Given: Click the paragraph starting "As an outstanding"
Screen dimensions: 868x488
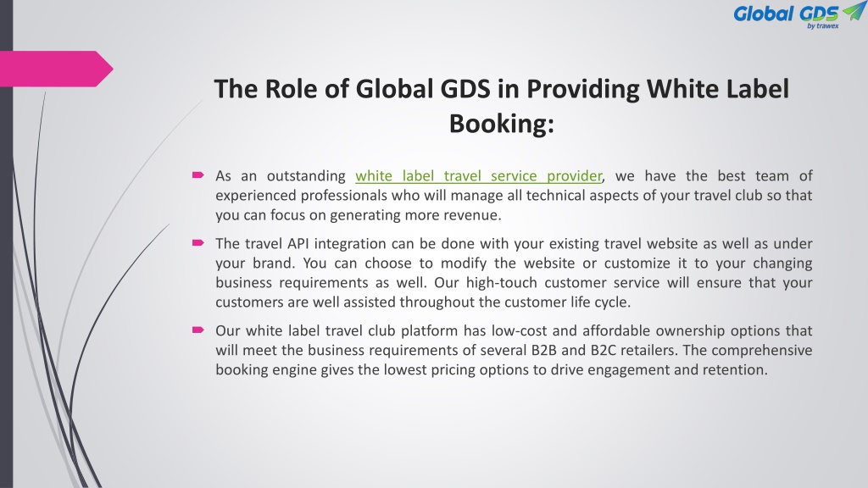Looking at the screenshot, I should click(x=514, y=196).
